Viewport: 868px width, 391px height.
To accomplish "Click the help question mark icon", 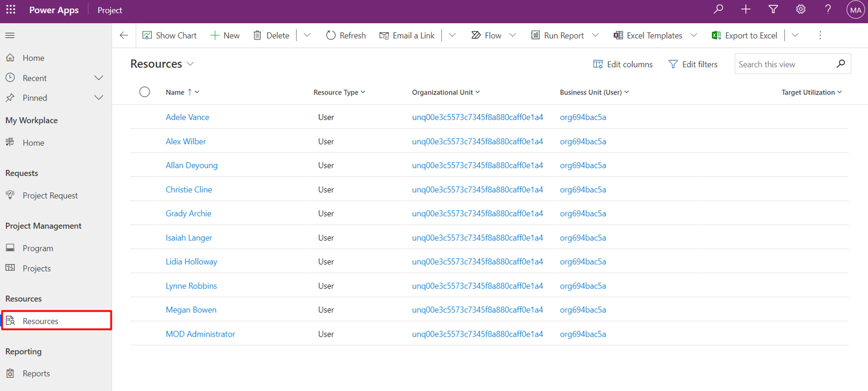I will coord(828,10).
